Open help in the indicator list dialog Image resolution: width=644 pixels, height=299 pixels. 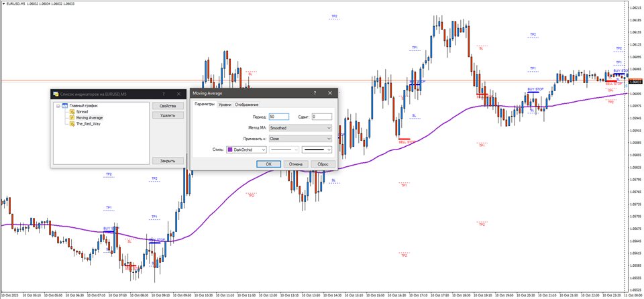coord(164,94)
